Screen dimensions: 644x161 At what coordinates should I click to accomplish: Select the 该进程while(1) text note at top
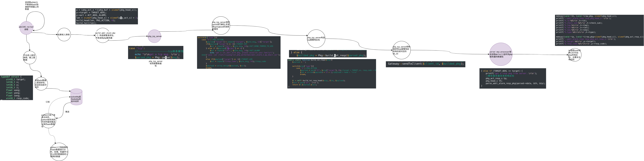32,6
